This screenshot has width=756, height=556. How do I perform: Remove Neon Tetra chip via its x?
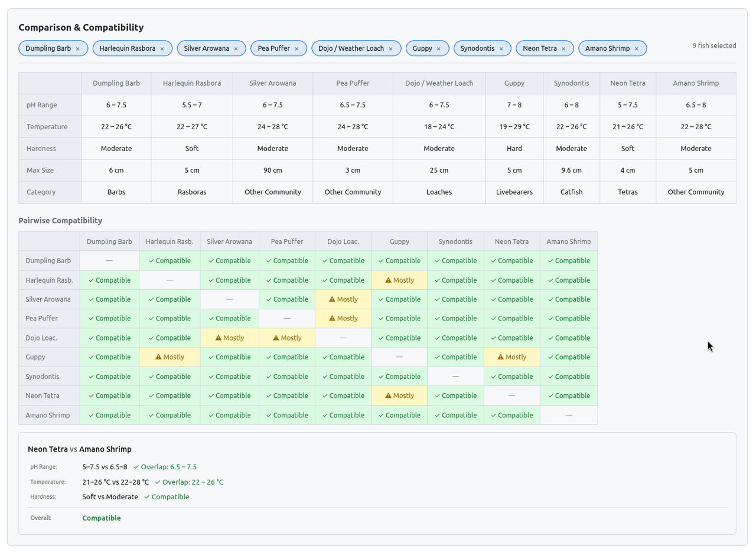tap(564, 48)
